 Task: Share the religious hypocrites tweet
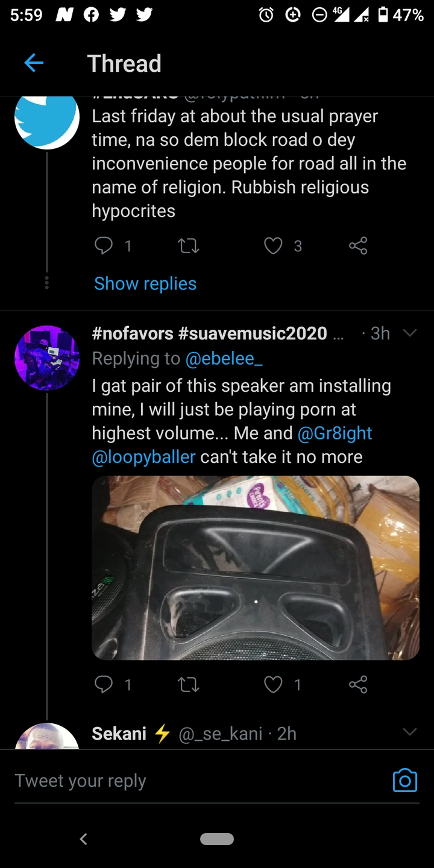click(358, 245)
